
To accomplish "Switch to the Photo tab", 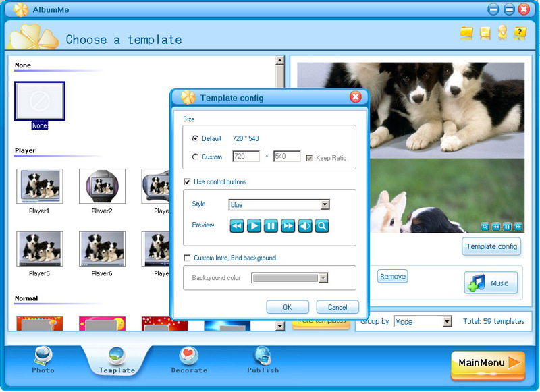I will [43, 360].
